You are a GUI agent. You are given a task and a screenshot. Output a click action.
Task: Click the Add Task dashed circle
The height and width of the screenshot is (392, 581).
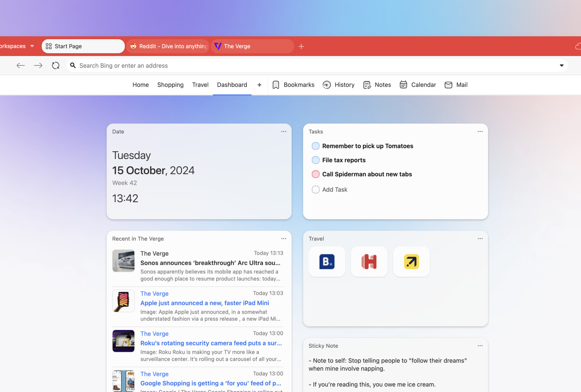coord(316,189)
